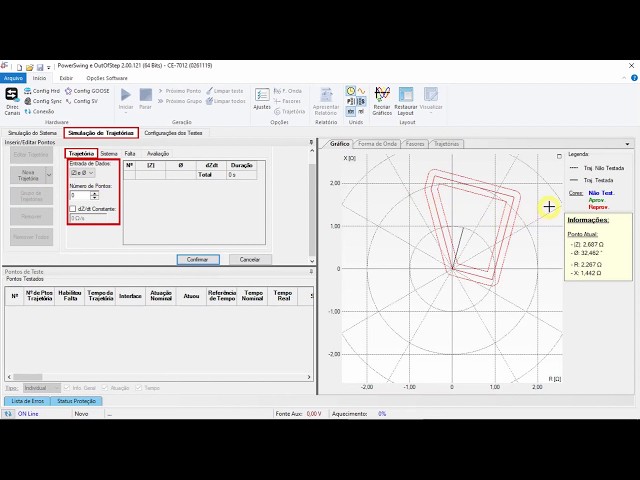The width and height of the screenshot is (640, 480).
Task: Click the Nova Trajetória button
Action: pos(28,175)
